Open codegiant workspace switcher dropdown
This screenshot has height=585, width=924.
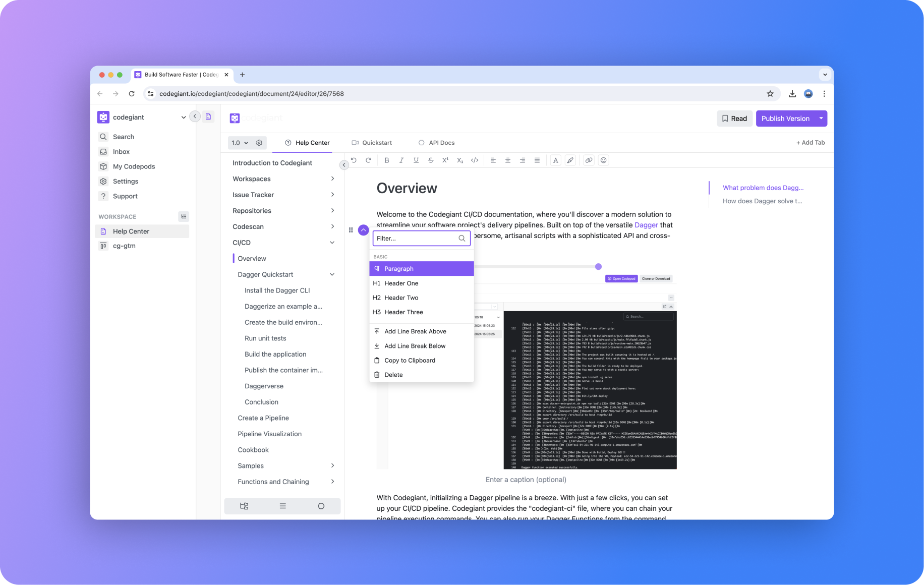(183, 117)
